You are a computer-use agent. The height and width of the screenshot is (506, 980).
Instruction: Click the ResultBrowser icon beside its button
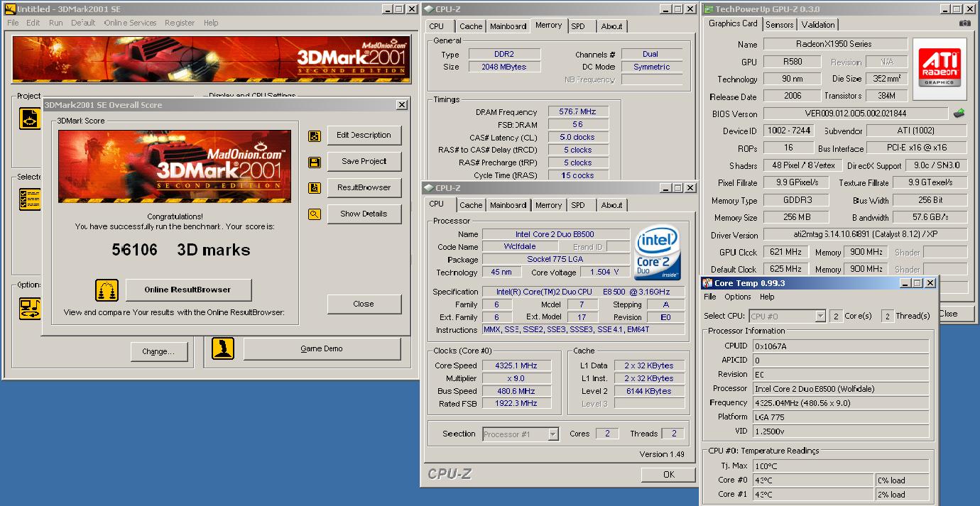pos(314,188)
